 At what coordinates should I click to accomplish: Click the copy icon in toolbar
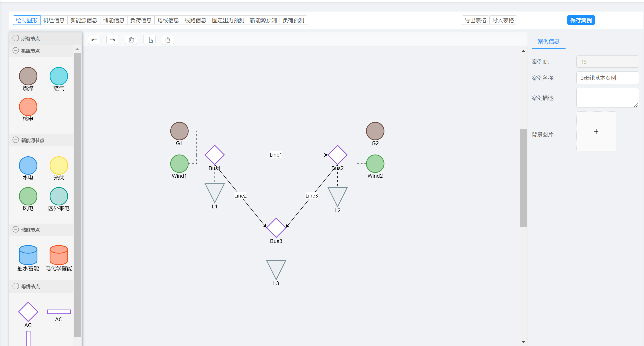pyautogui.click(x=149, y=40)
